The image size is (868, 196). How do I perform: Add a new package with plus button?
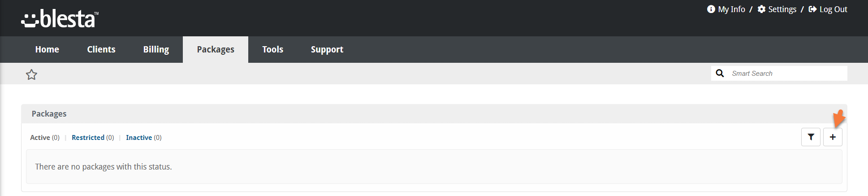pos(833,137)
